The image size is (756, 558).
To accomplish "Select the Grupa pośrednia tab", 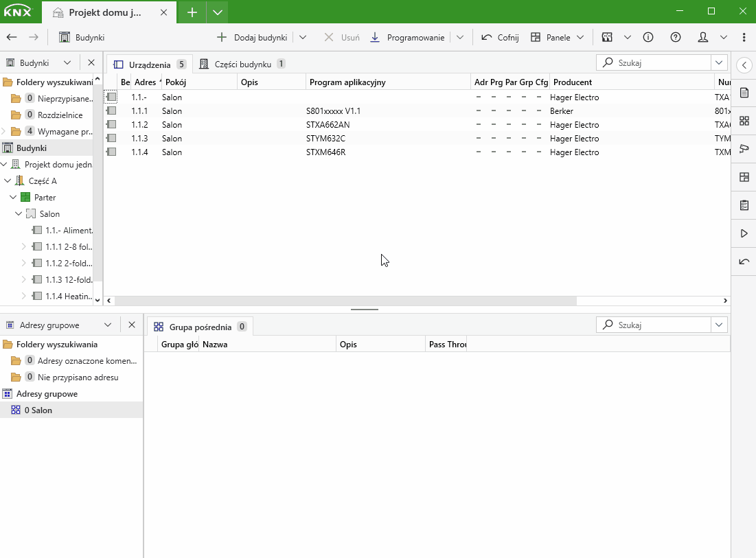I will tap(200, 327).
